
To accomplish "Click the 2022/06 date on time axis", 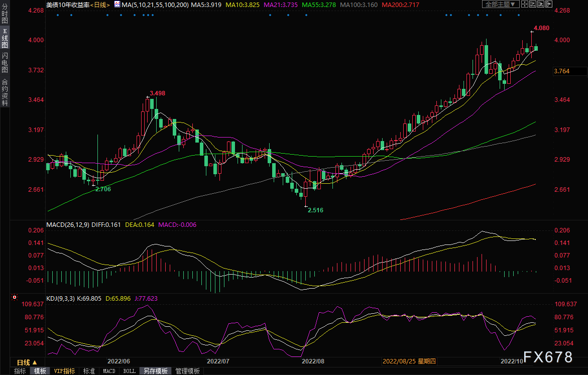I will [x=119, y=361].
